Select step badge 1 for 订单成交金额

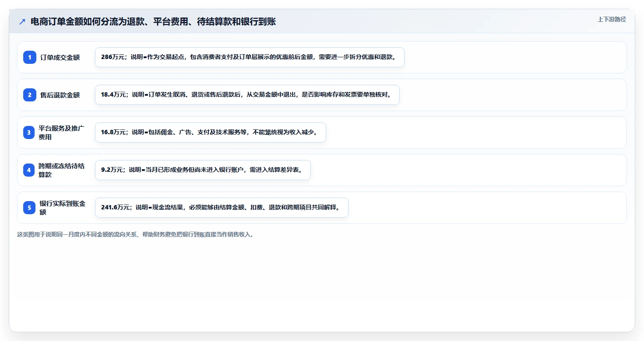coord(30,57)
